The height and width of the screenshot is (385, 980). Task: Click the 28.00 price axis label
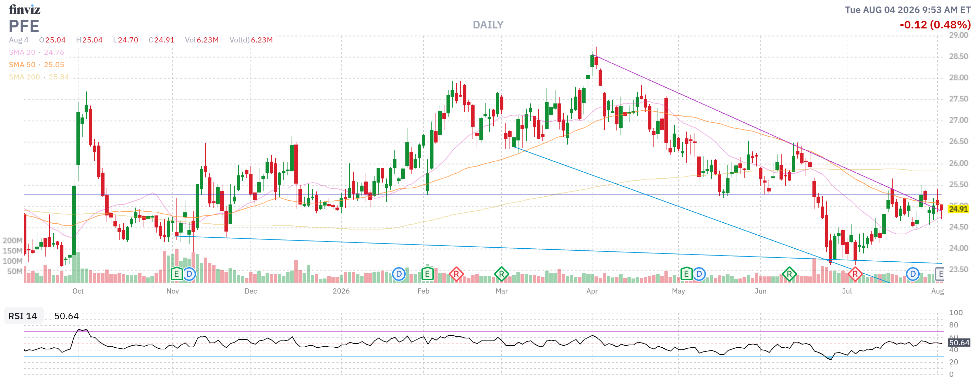(x=958, y=78)
